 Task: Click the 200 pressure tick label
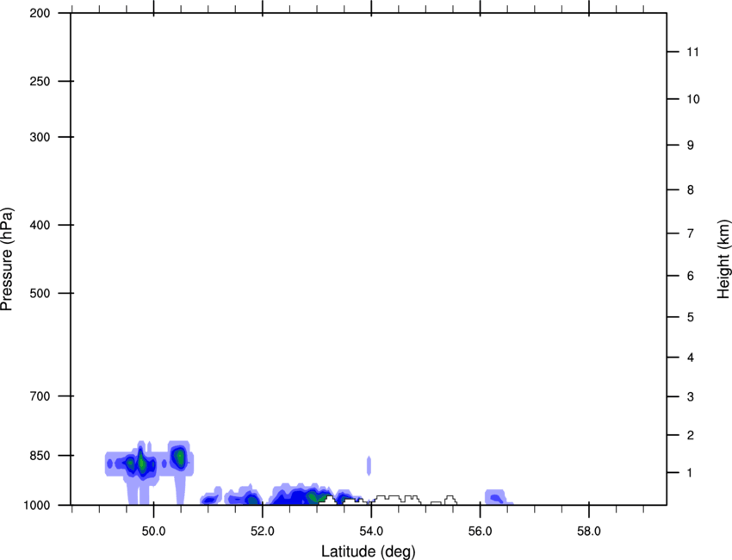[40, 13]
